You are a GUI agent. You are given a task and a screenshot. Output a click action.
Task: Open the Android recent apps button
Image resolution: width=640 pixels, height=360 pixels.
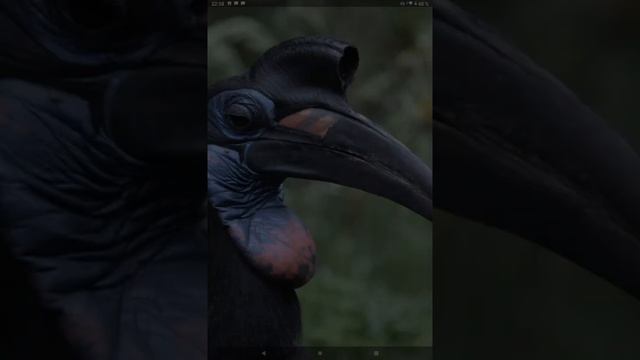pyautogui.click(x=376, y=353)
